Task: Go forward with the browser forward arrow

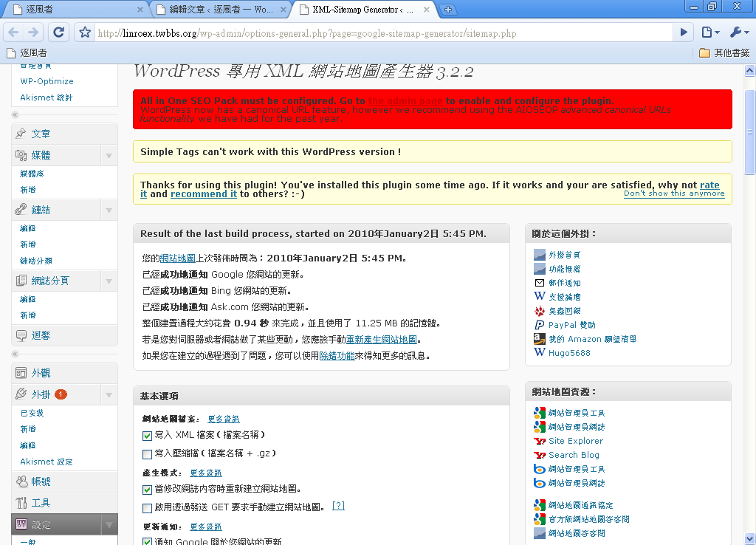Action: click(33, 32)
